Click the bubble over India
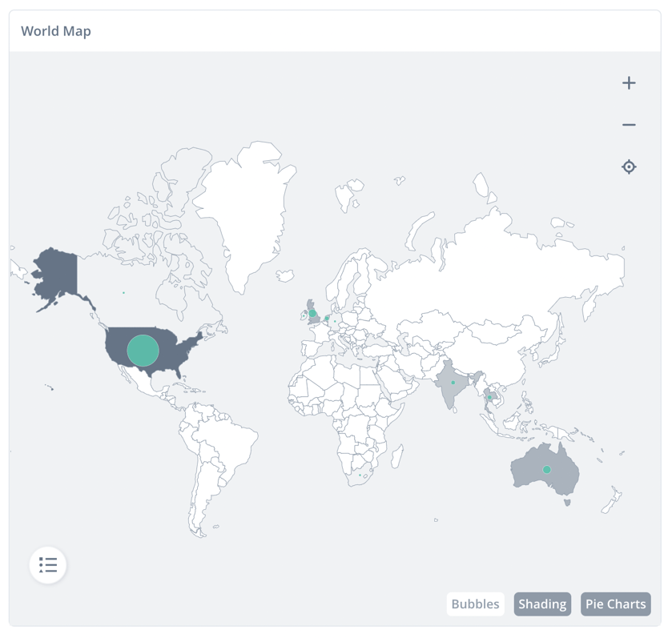This screenshot has width=672, height=638. point(453,383)
